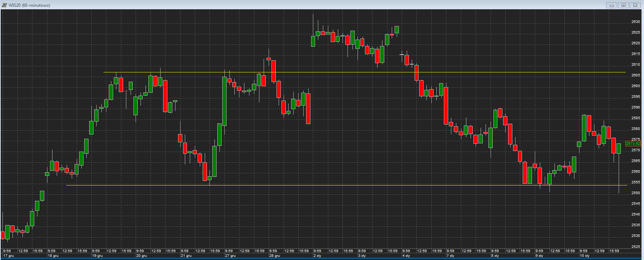
Task: Click the WIG20 chart window icon
Action: (4, 5)
